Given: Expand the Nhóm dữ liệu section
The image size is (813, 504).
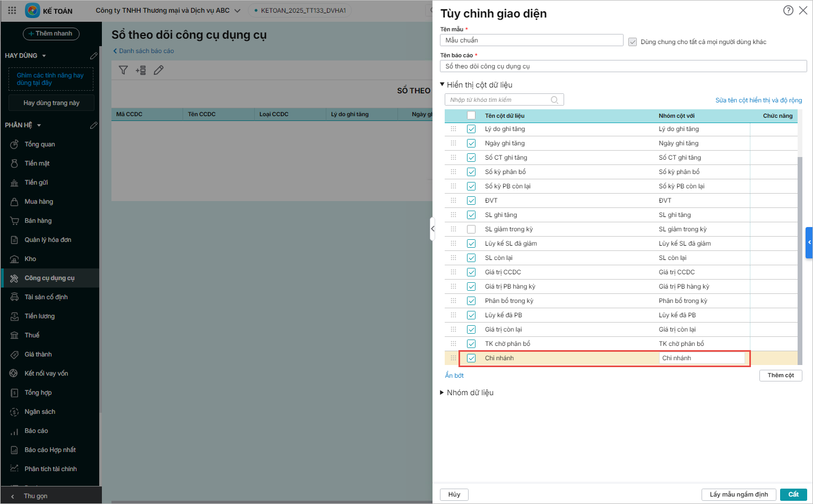Looking at the screenshot, I should point(442,393).
